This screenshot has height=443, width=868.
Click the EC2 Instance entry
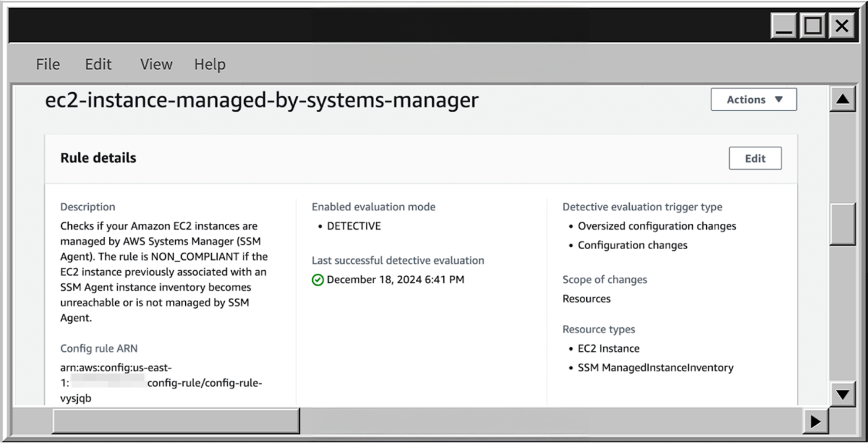tap(609, 348)
